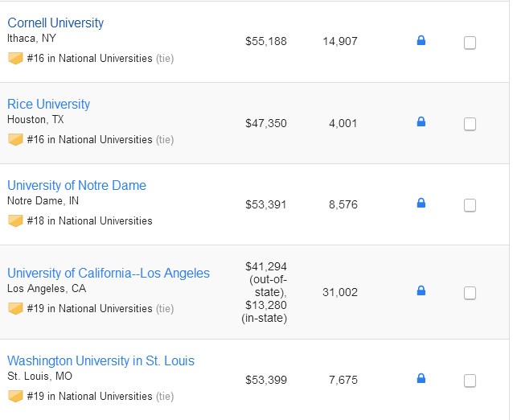
Task: Open the Cornell University link
Action: pos(55,23)
